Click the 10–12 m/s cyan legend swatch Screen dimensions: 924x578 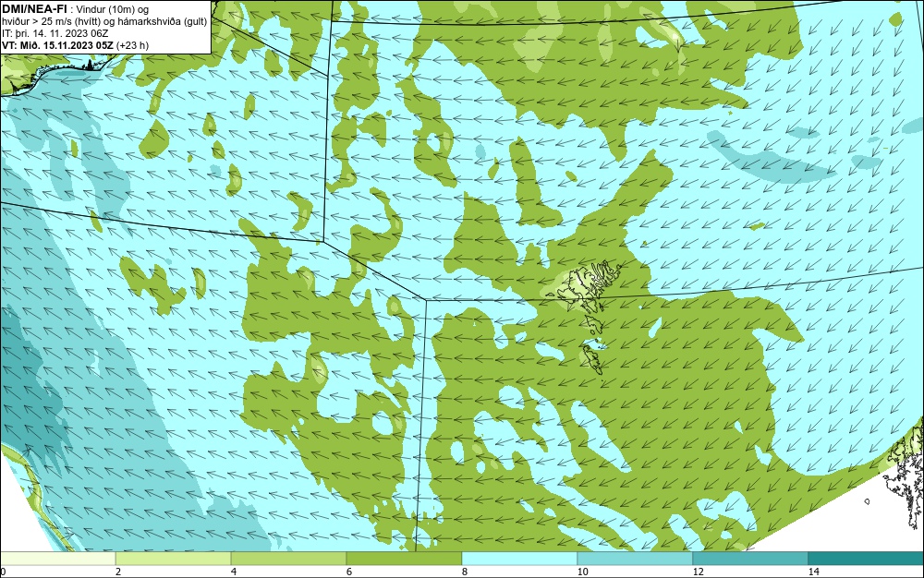pyautogui.click(x=636, y=559)
